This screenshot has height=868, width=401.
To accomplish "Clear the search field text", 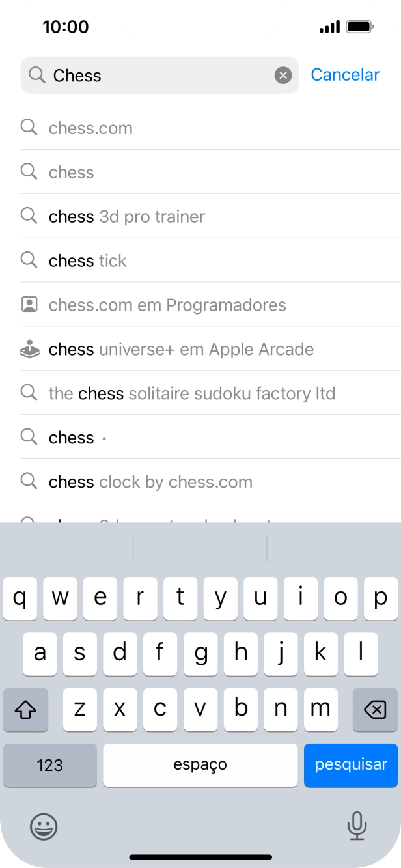I will coord(283,76).
